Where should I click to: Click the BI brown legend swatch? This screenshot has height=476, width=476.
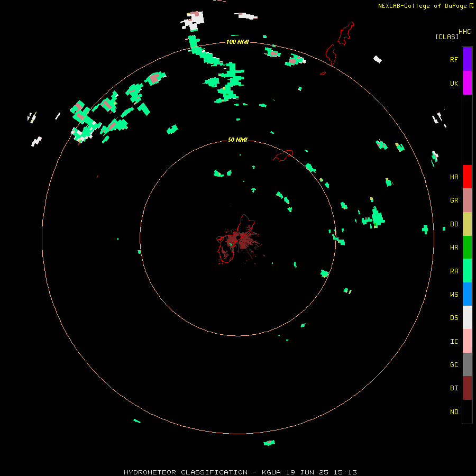[x=467, y=388]
